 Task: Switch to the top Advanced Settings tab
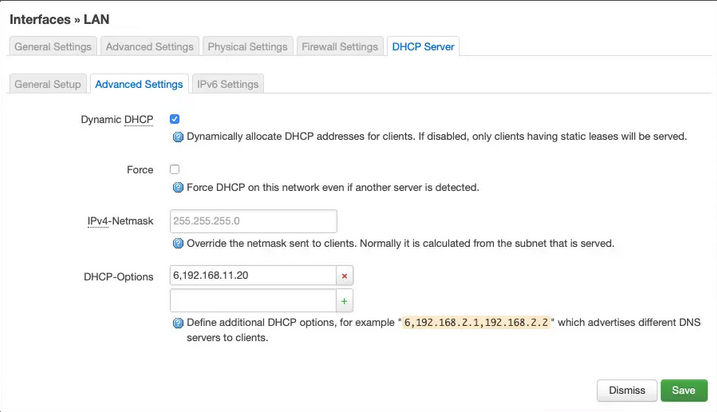(149, 46)
